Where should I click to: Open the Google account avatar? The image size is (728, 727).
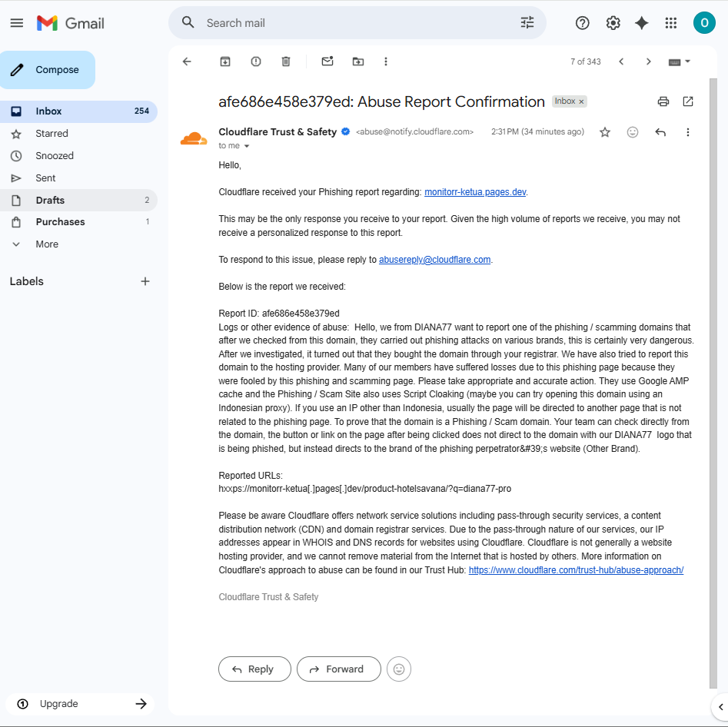coord(704,23)
